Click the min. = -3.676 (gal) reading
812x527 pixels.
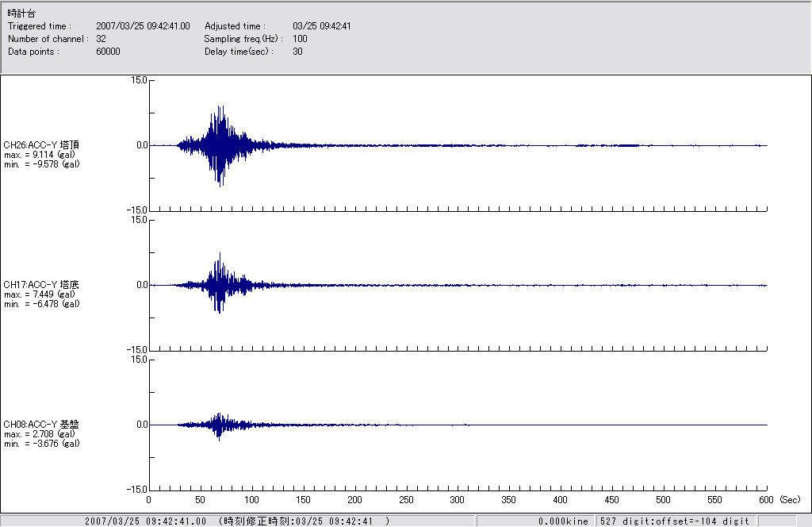(41, 444)
